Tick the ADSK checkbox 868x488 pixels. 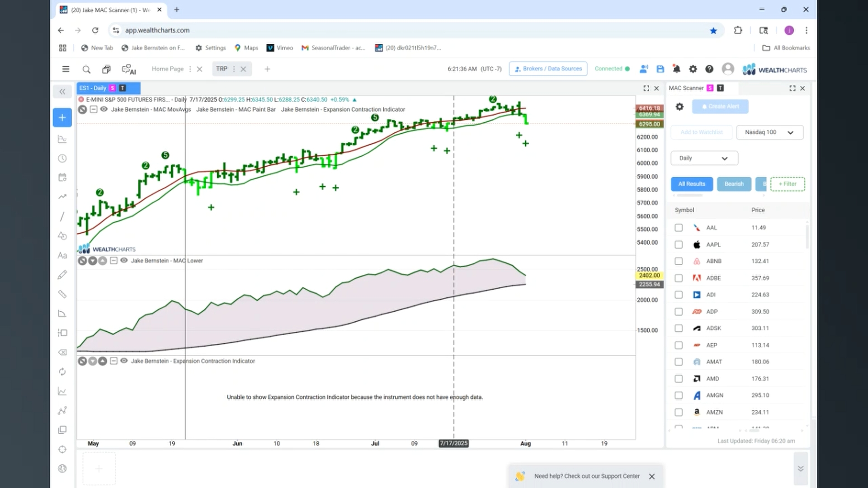pos(679,328)
